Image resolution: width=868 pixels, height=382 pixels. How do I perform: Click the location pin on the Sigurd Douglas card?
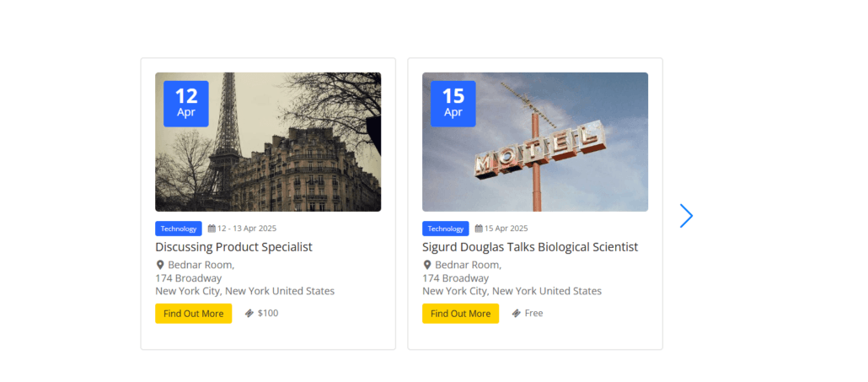(427, 265)
